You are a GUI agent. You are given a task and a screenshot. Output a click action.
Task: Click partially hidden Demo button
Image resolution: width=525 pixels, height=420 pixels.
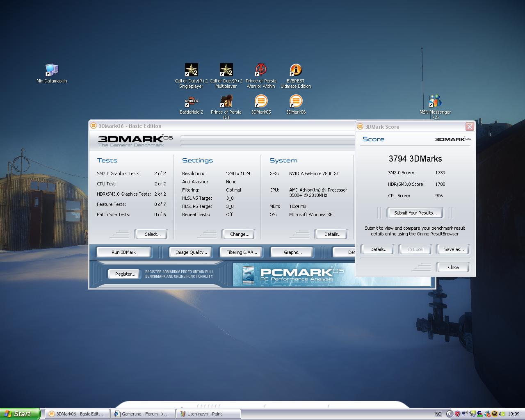tap(344, 252)
